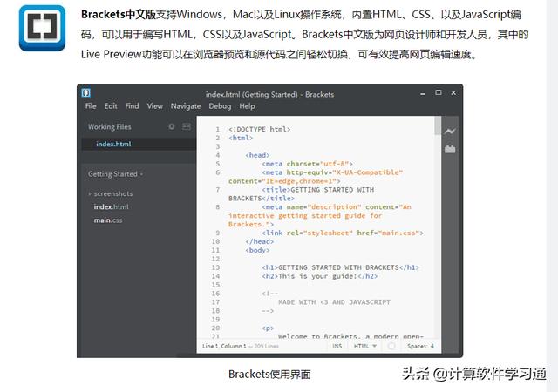Close the Brackets window
Viewport: 558px width, 392px height.
coord(453,92)
